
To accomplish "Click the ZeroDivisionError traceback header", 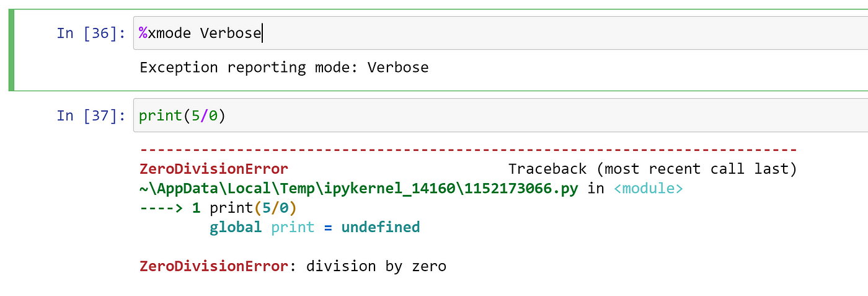I will click(x=214, y=169).
